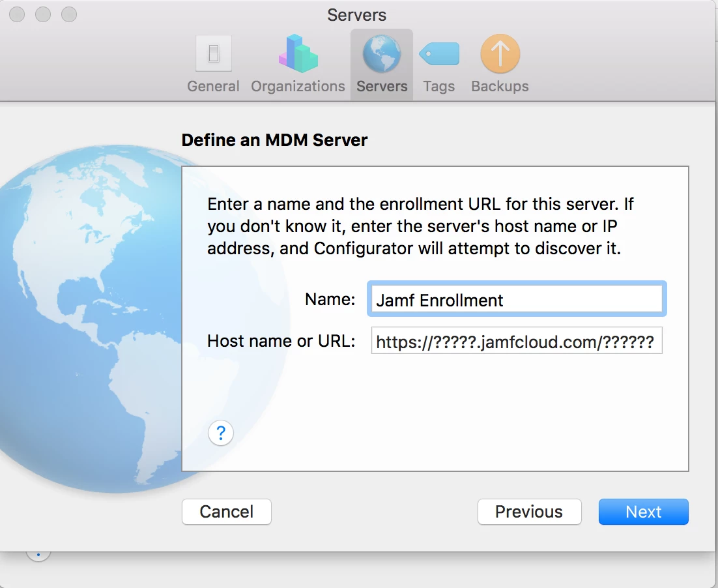Minimize the Servers window
Image resolution: width=718 pixels, height=588 pixels.
pos(43,14)
